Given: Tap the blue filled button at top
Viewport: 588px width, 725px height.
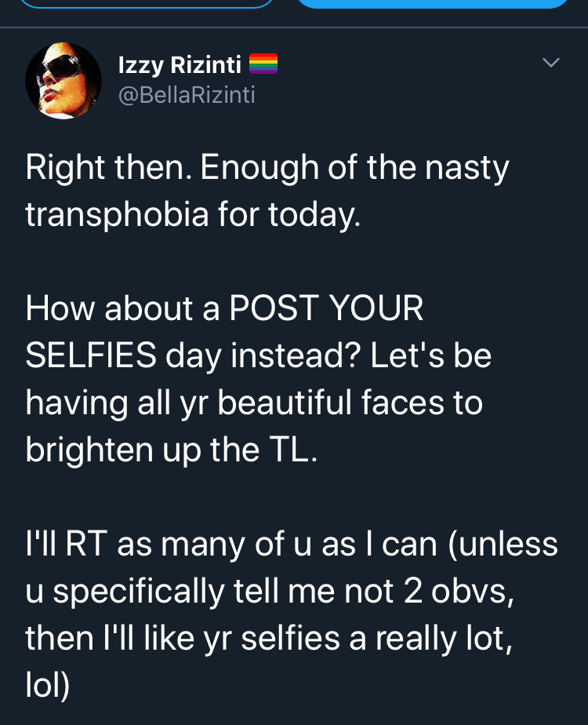Looking at the screenshot, I should (432, 4).
